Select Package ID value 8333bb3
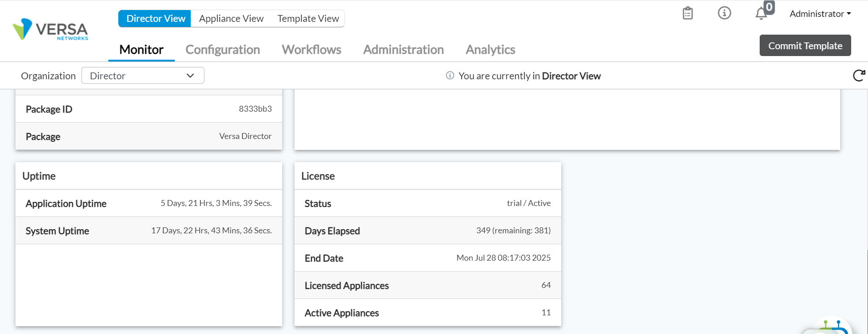868x334 pixels. coord(255,109)
